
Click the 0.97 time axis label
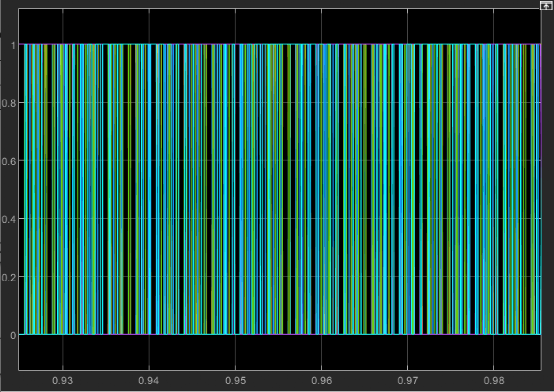tap(408, 381)
